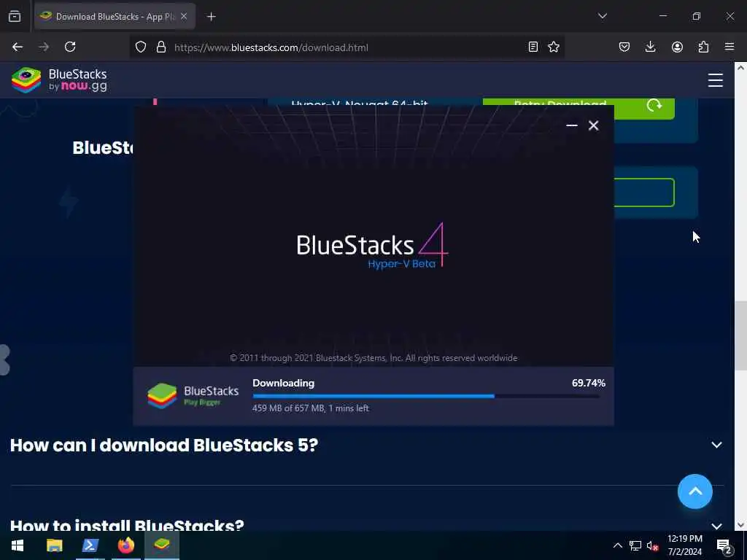The image size is (747, 560).
Task: Show site security padlock info
Action: (161, 47)
